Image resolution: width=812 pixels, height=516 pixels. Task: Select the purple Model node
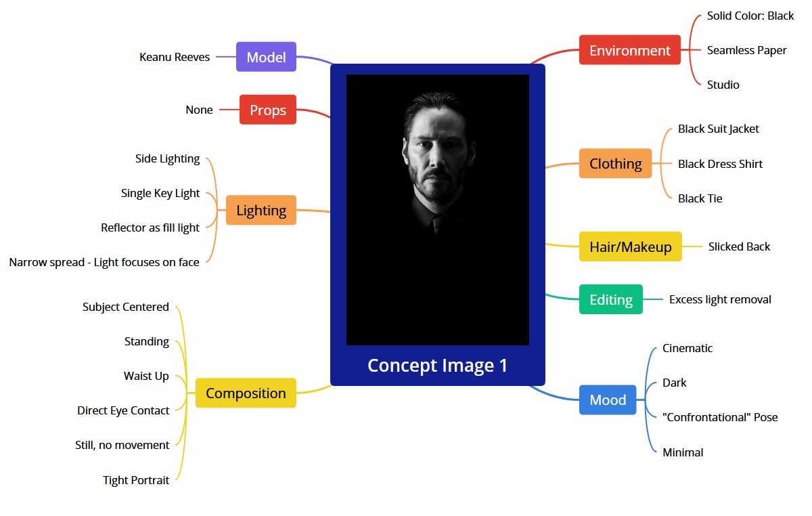coord(266,57)
